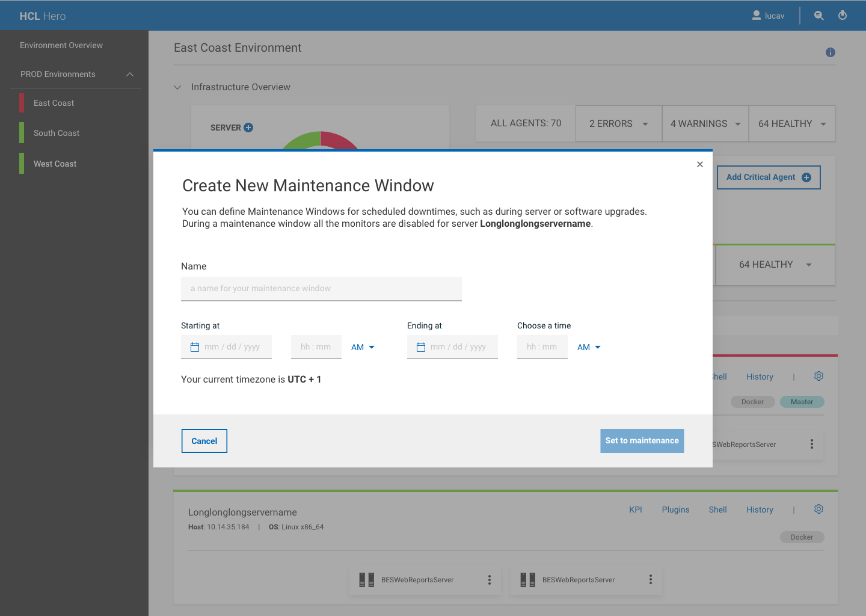Open the ending date calendar picker
The image size is (866, 616).
pos(421,347)
